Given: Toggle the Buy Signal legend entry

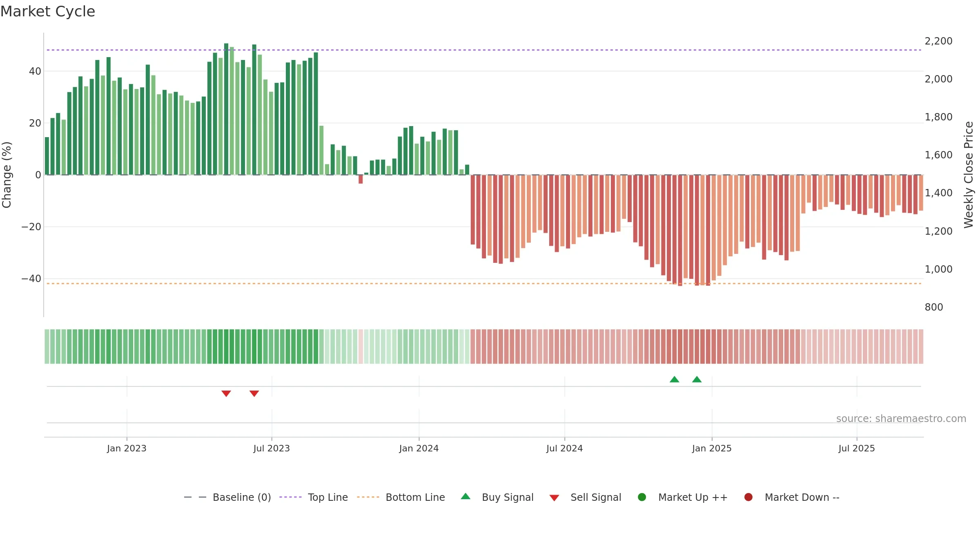Looking at the screenshot, I should point(497,497).
